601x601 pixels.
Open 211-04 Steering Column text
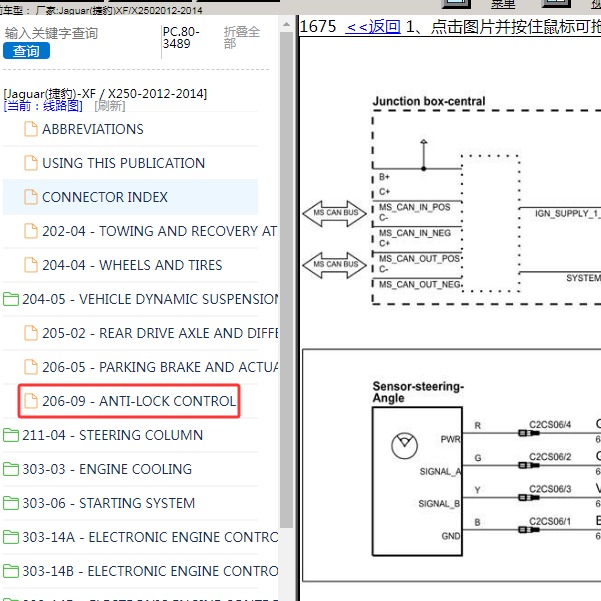[113, 435]
